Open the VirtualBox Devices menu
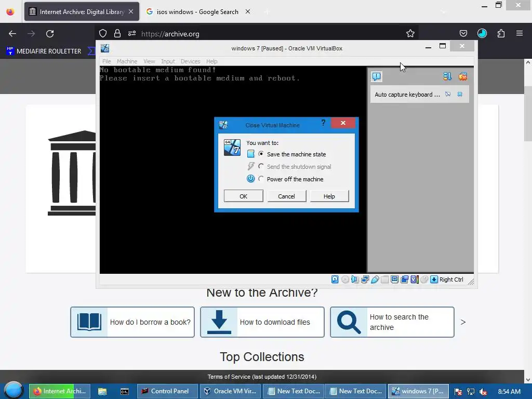 pyautogui.click(x=190, y=61)
